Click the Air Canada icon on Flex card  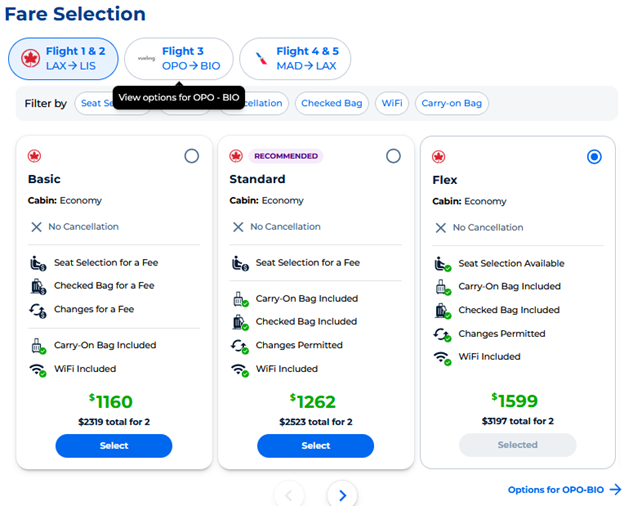coord(439,157)
